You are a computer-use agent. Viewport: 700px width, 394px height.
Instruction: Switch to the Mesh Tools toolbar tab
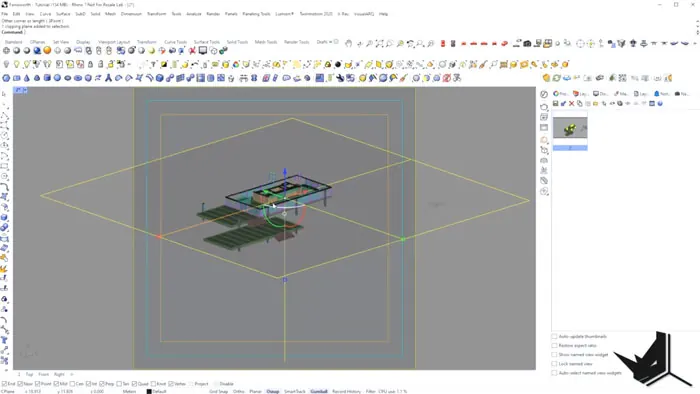tap(266, 42)
